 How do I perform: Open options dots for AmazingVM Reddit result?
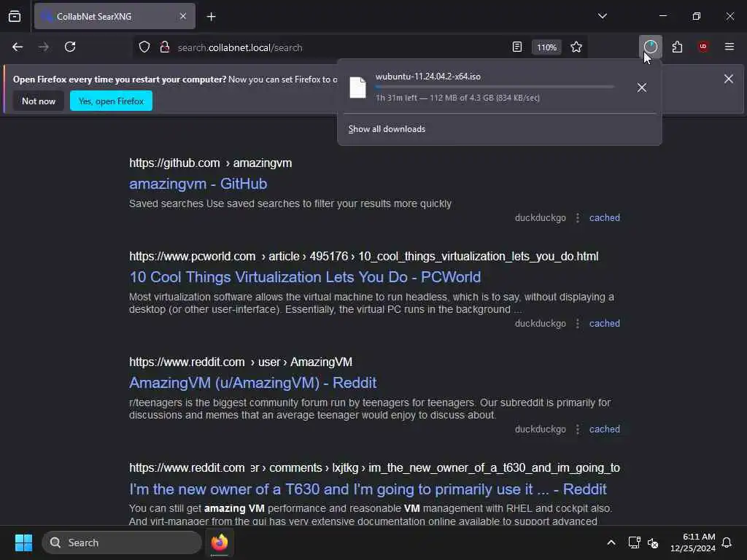pos(578,429)
